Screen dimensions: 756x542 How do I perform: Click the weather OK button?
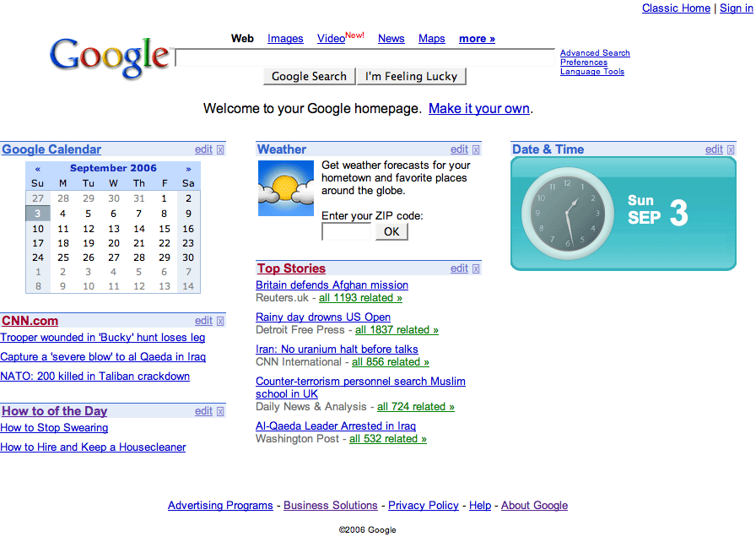(x=391, y=232)
